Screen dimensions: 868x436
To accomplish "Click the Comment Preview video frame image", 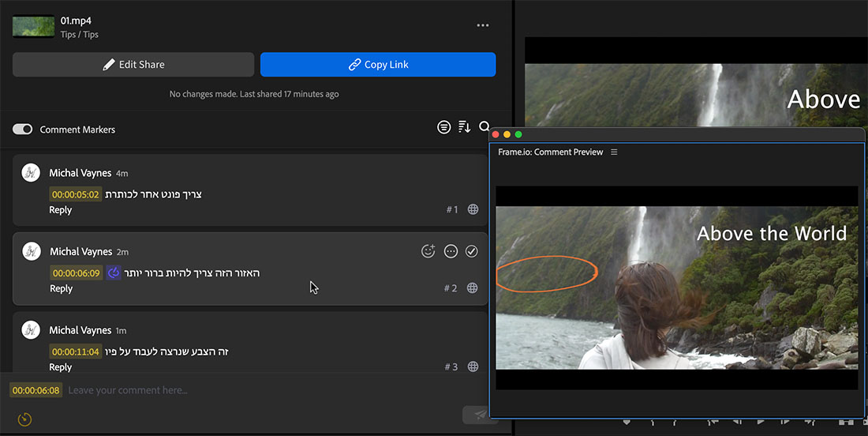I will coord(676,288).
